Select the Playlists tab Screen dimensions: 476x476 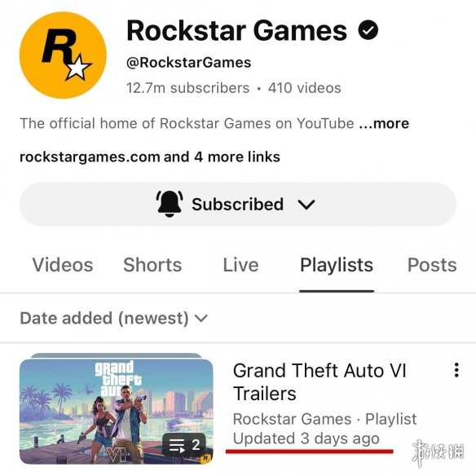coord(337,265)
